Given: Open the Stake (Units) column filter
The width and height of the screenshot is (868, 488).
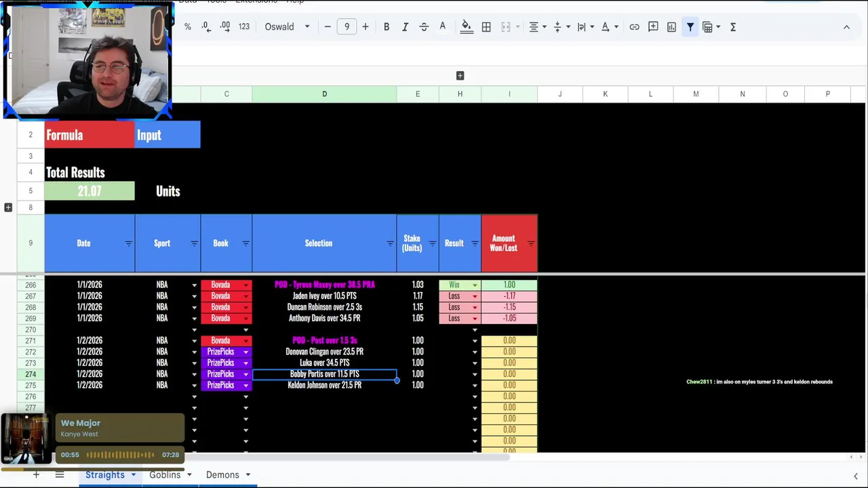Looking at the screenshot, I should 432,243.
